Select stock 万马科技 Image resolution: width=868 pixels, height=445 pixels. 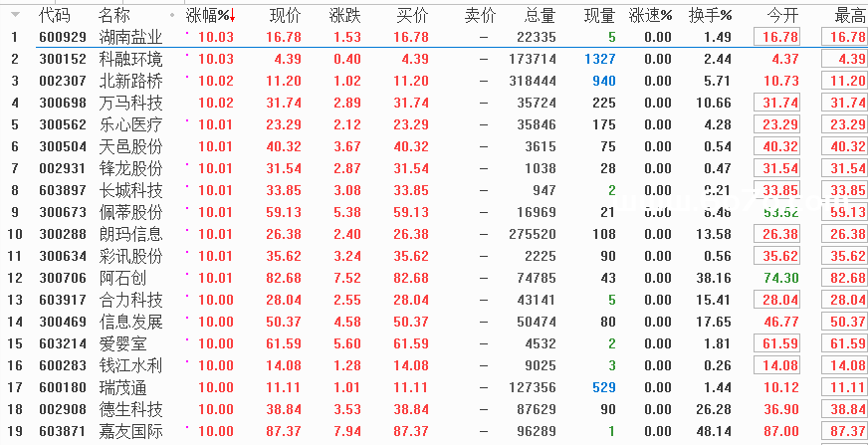(130, 103)
